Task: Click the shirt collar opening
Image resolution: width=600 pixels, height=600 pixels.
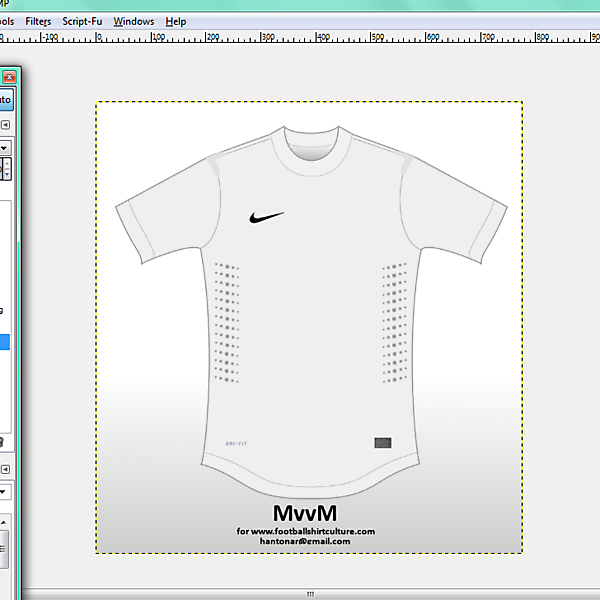Action: [311, 146]
